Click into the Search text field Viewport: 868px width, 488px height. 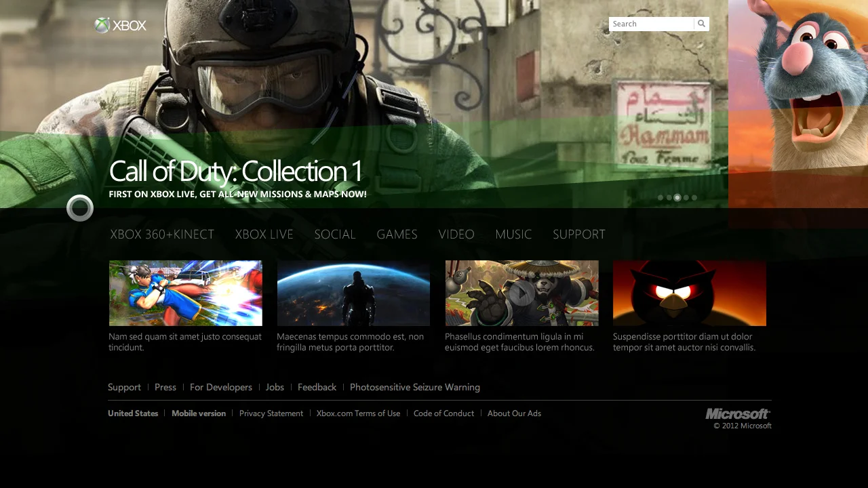click(652, 24)
